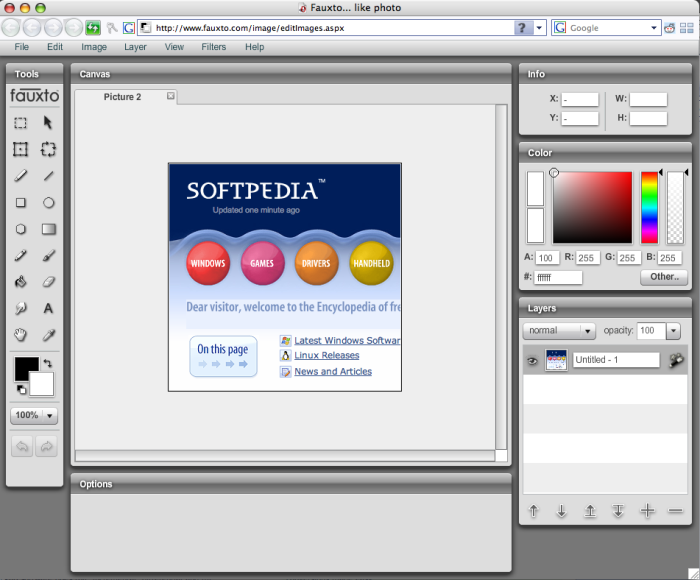This screenshot has height=580, width=700.
Task: Select the eyedropper color picker tool
Action: [x=49, y=335]
